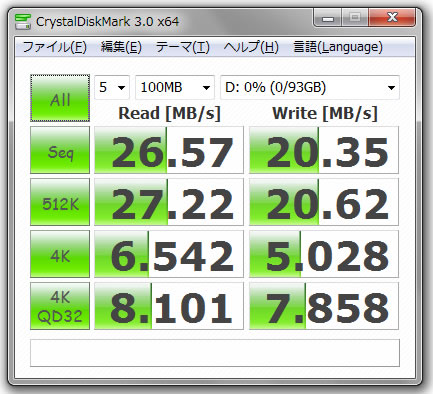Expand the test count dropdown showing 5
Image resolution: width=433 pixels, height=394 pixels.
pyautogui.click(x=112, y=87)
